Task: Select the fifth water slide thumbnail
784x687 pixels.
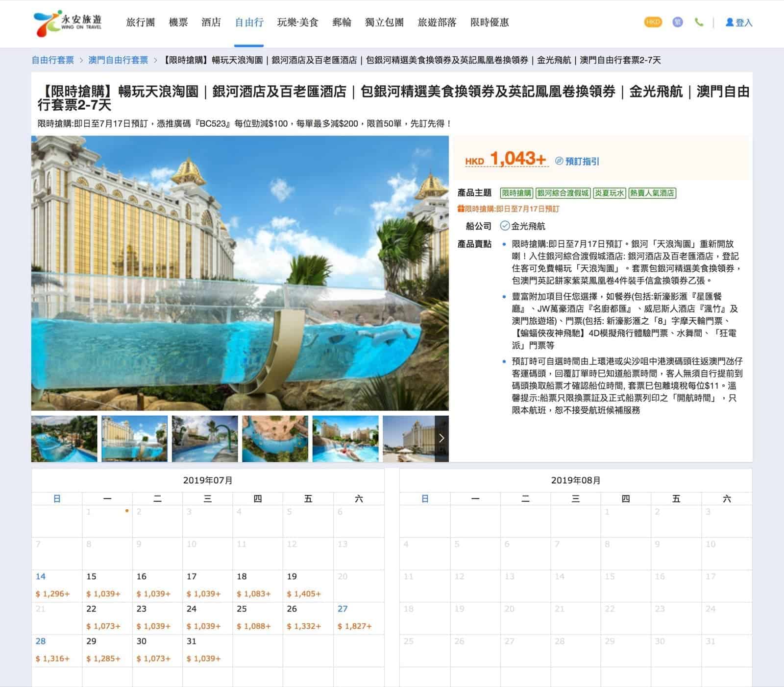Action: (345, 439)
